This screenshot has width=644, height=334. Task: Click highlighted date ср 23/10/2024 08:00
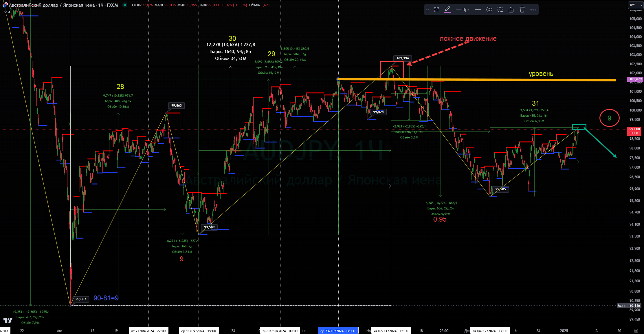point(338,331)
